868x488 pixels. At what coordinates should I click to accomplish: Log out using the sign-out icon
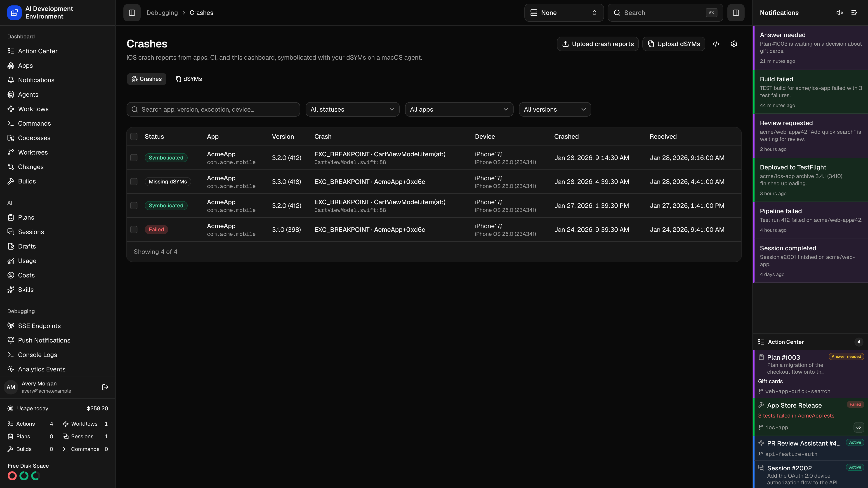point(105,387)
